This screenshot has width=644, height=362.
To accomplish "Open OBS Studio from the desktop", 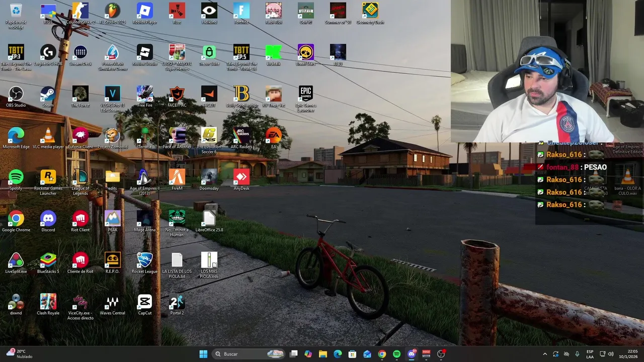I will [x=16, y=97].
